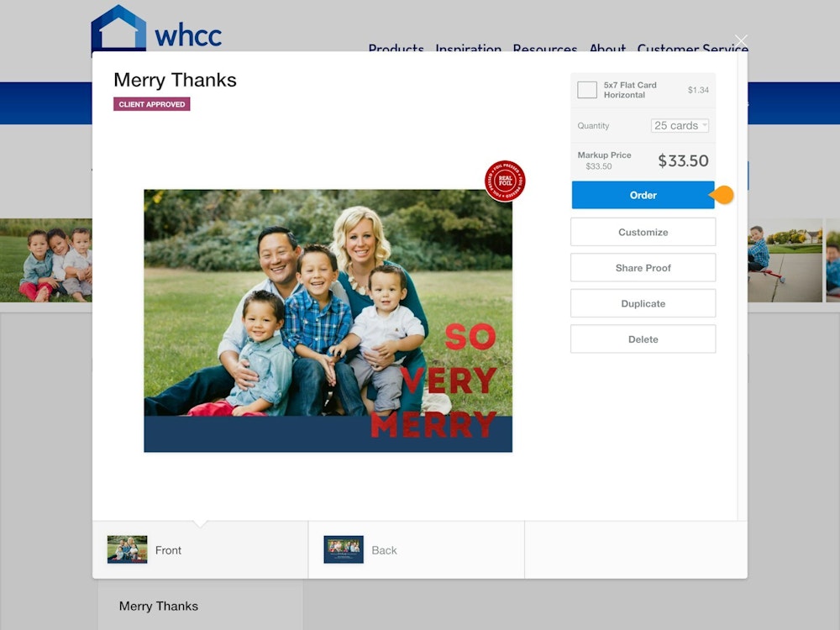Select the Front card thumbnail

coord(127,549)
